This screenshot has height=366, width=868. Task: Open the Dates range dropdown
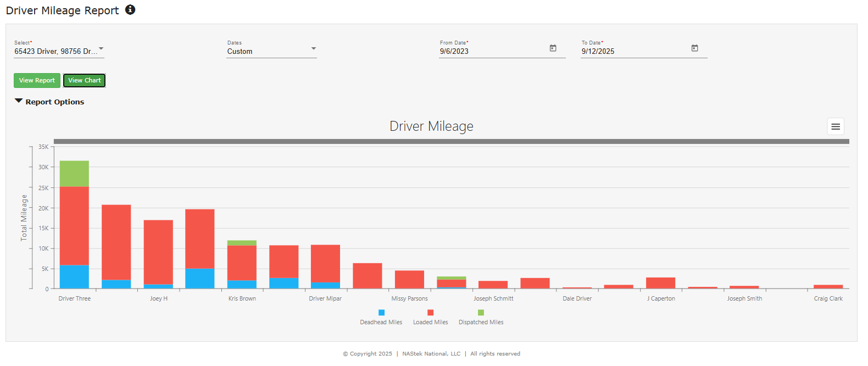click(271, 51)
